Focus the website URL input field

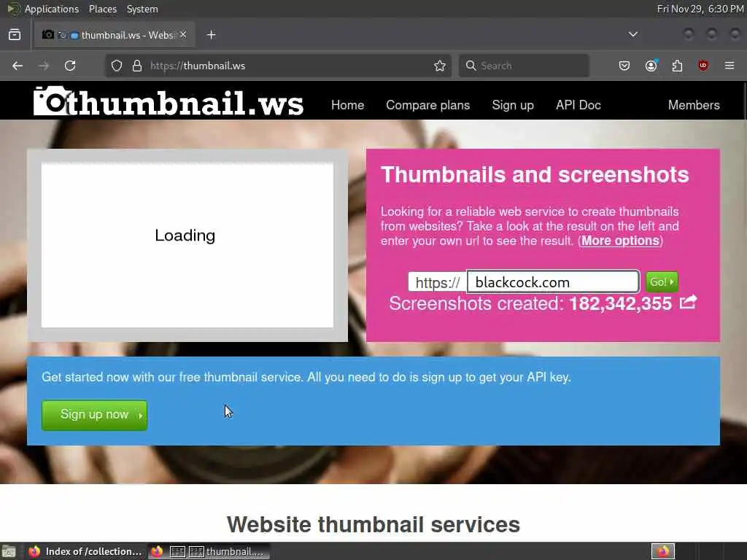(x=553, y=282)
